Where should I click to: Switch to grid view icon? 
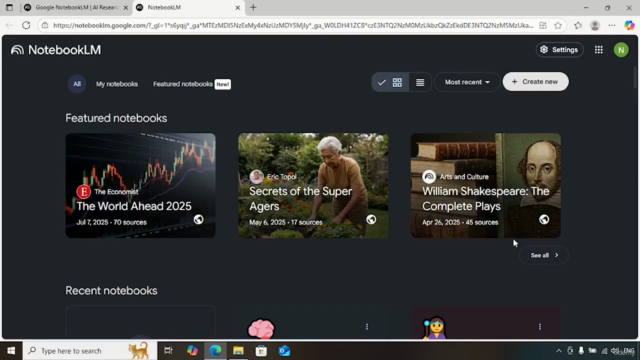coord(397,82)
